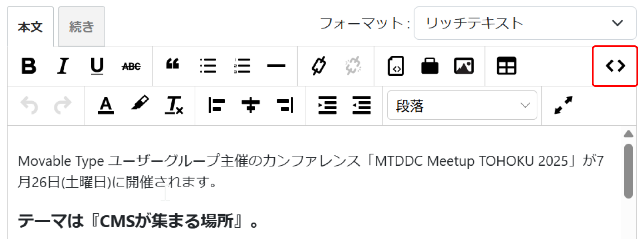Create a numbered list
Screen dimensions: 644x239
tap(242, 66)
